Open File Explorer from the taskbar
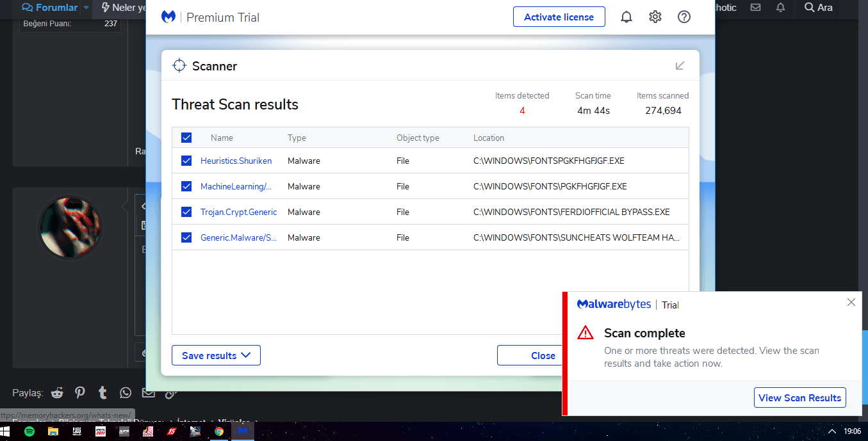The width and height of the screenshot is (868, 441). click(x=53, y=431)
